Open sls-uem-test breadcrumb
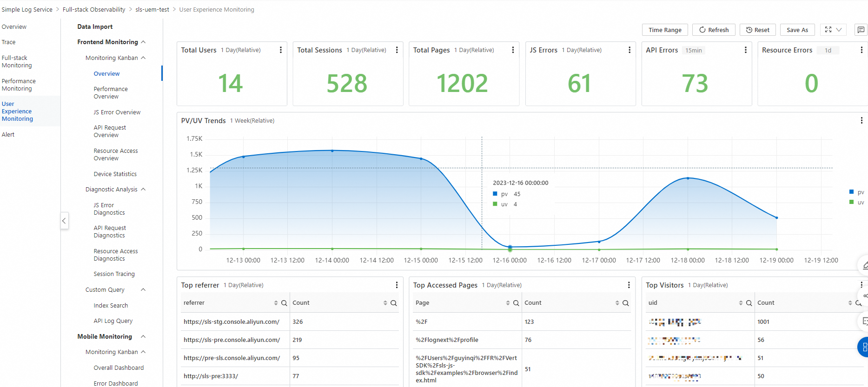868x387 pixels. (152, 9)
